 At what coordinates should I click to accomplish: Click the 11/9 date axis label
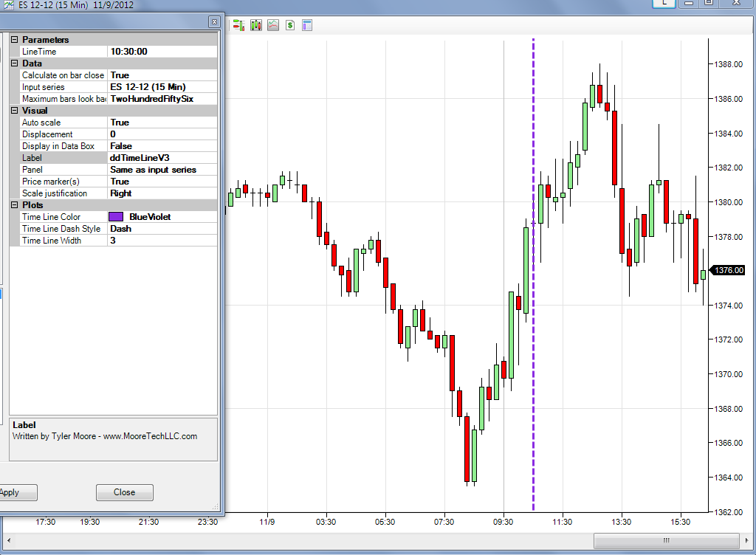[267, 522]
